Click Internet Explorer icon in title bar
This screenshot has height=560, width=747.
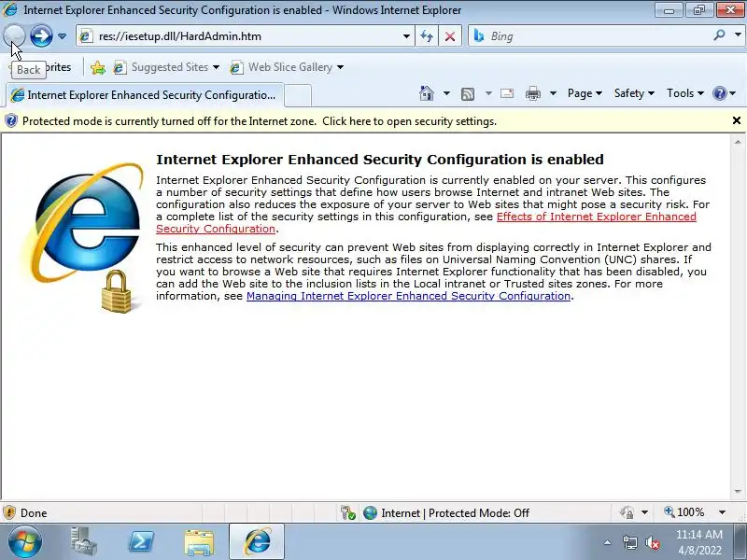(x=10, y=9)
